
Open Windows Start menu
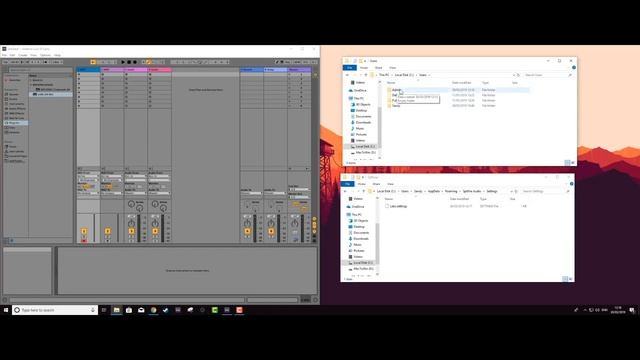[6, 310]
